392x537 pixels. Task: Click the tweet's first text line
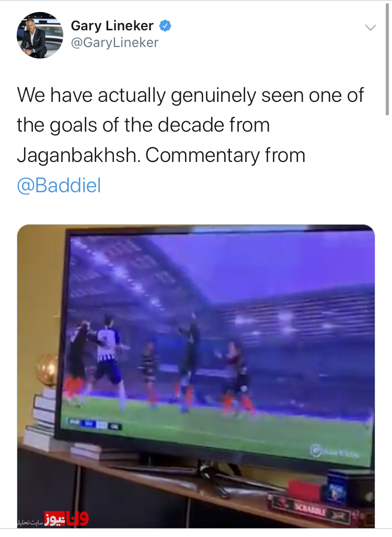click(190, 95)
